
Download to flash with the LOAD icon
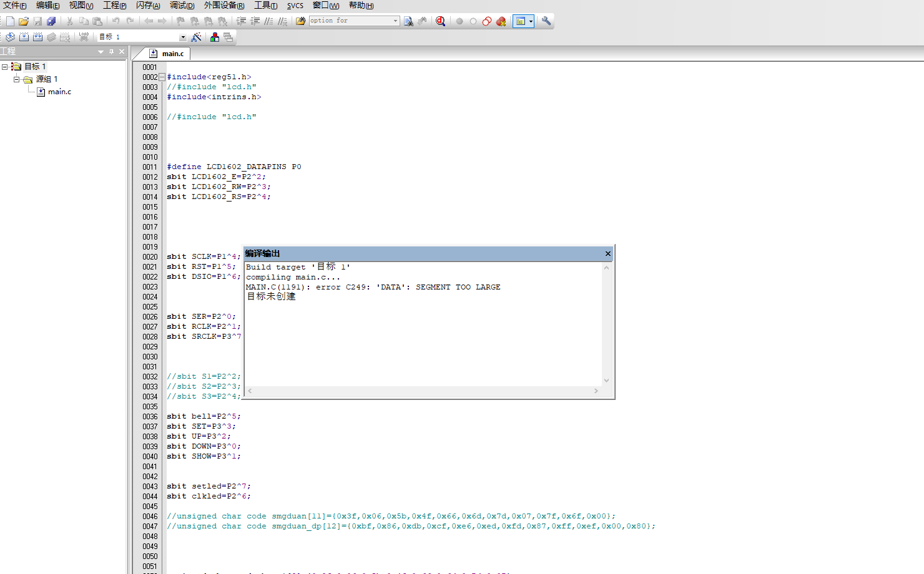click(84, 37)
